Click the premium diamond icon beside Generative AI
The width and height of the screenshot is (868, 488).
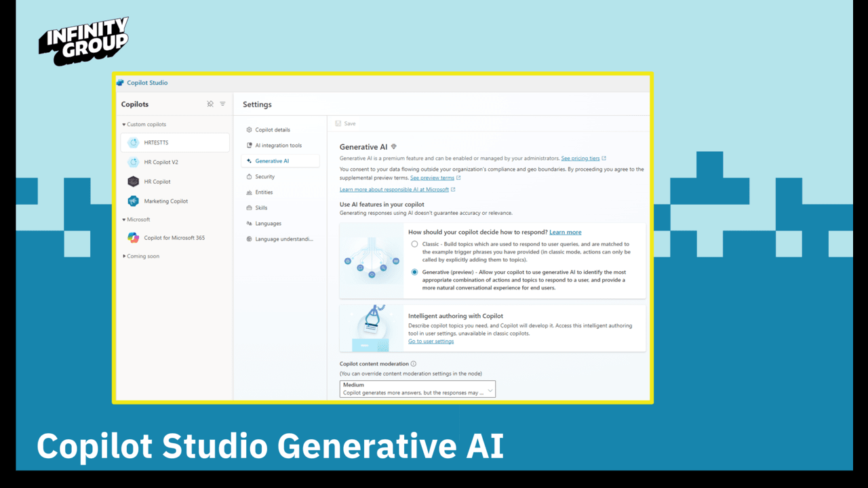click(394, 147)
